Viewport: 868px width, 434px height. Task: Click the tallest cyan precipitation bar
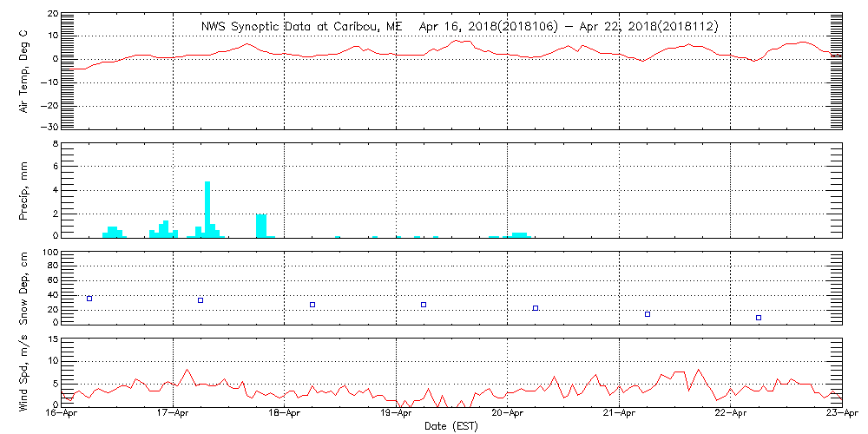pyautogui.click(x=207, y=208)
